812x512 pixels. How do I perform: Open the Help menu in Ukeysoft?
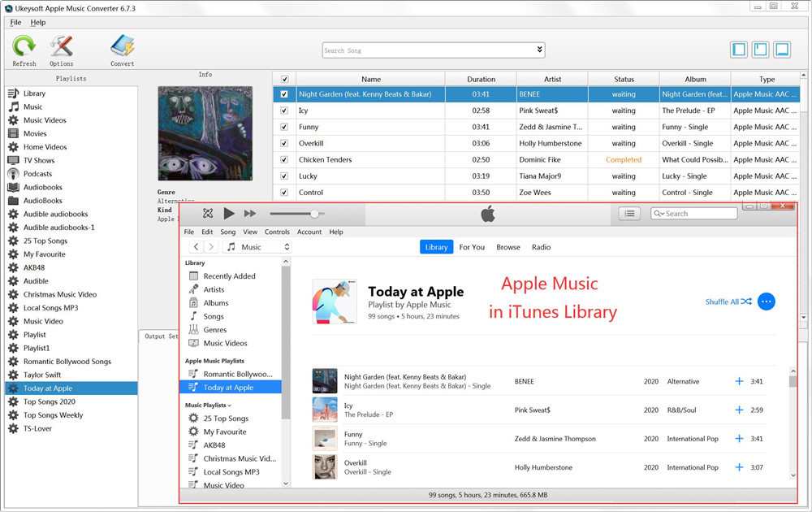(38, 22)
